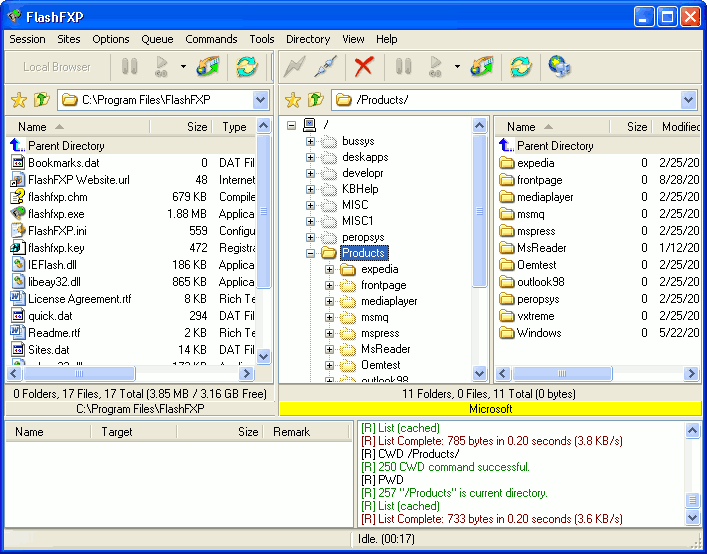Open dropdown arrow beside local Go button

183,67
